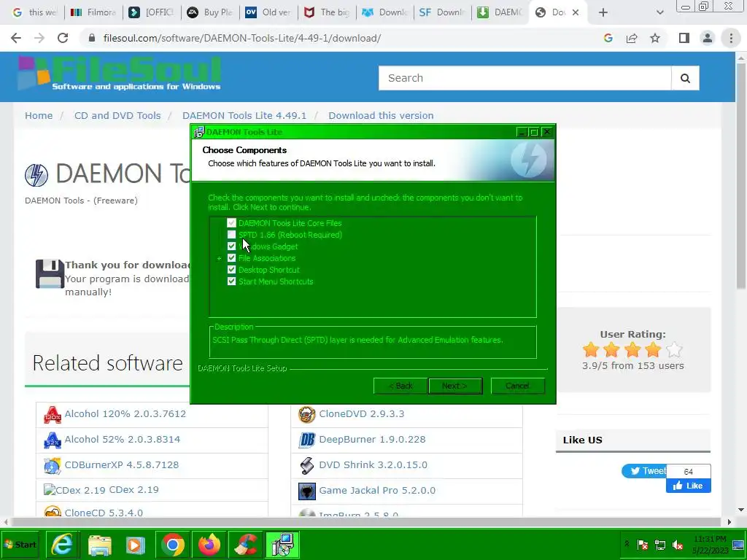
Task: Toggle the File Associations checkbox
Action: point(231,258)
